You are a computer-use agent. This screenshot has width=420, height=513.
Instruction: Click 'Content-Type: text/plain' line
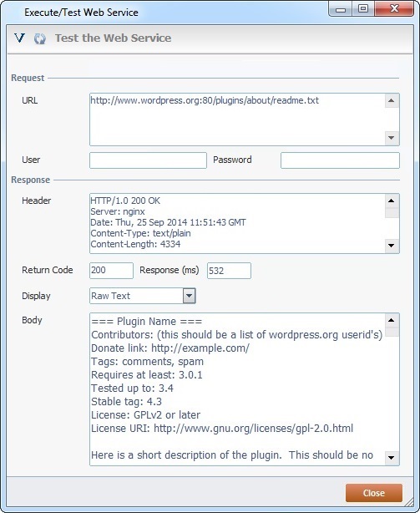[140, 233]
